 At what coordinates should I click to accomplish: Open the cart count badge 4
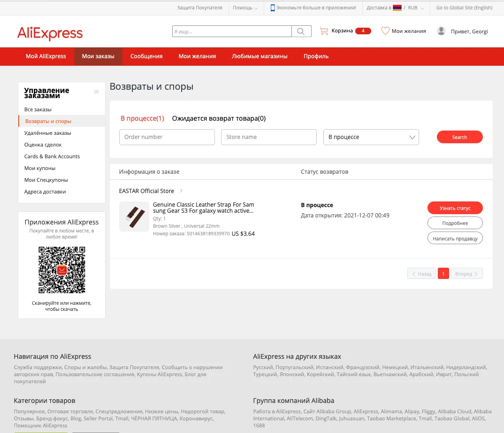363,31
